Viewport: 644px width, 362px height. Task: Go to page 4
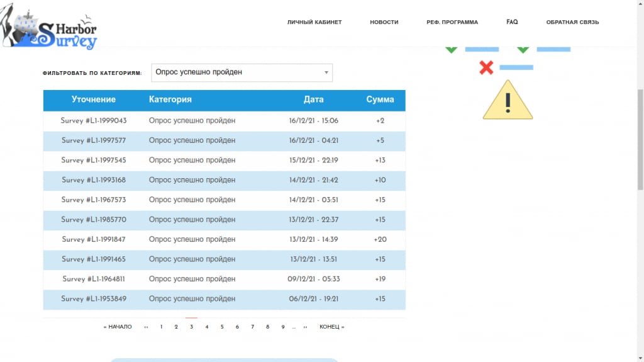[x=206, y=327]
